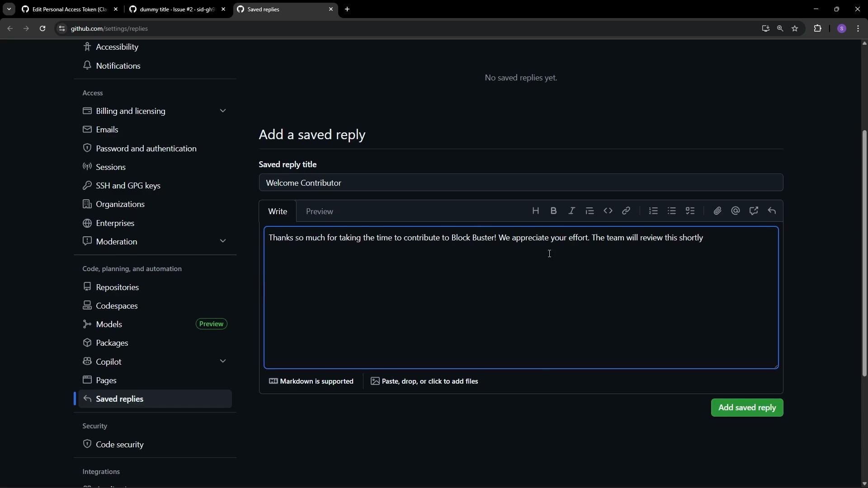Toggle bold formatting in the editor toolbar

click(553, 211)
